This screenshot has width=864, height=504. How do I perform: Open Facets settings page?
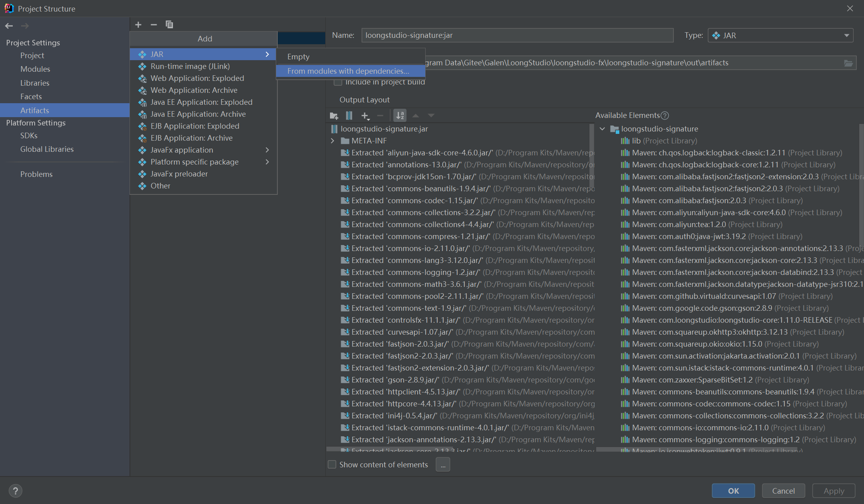point(31,96)
